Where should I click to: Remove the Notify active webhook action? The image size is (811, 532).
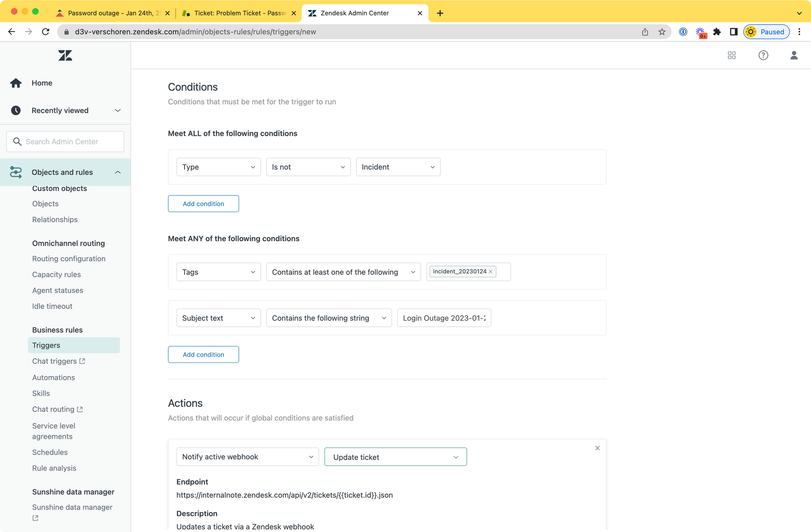click(597, 448)
